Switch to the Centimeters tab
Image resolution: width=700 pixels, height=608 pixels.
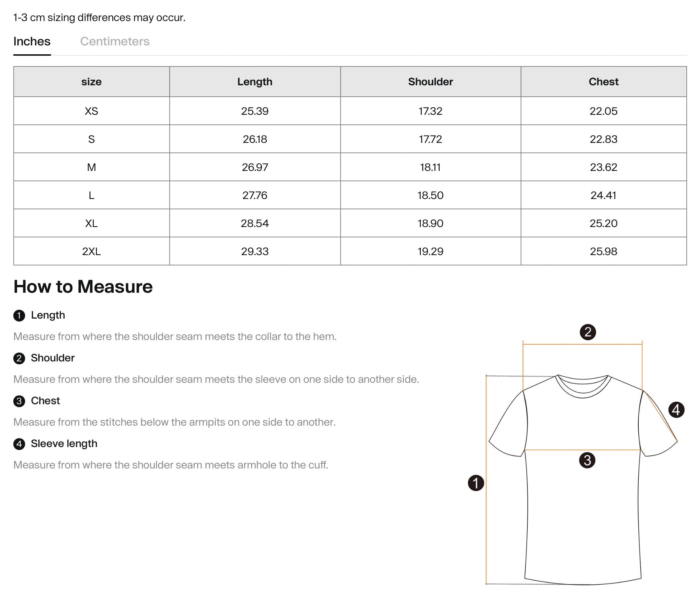click(x=115, y=41)
